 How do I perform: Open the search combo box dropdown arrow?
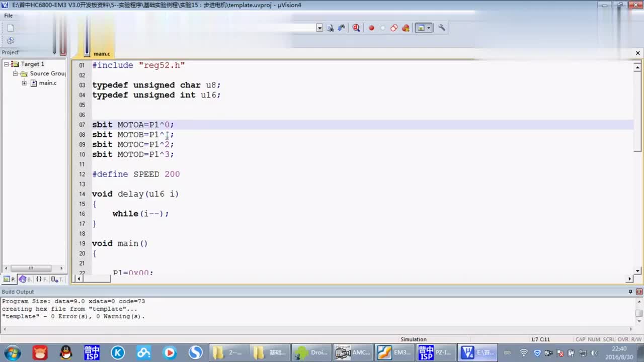[319, 28]
